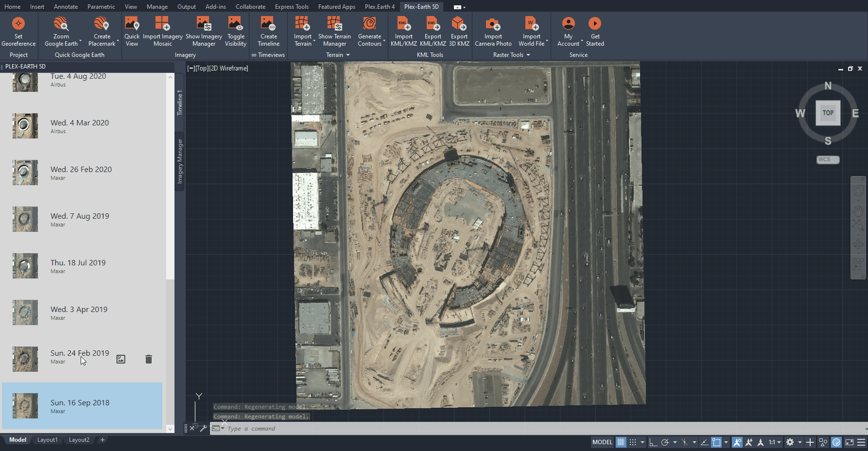868x451 pixels.
Task: Open Zoom Google Earth tool
Action: click(x=61, y=32)
